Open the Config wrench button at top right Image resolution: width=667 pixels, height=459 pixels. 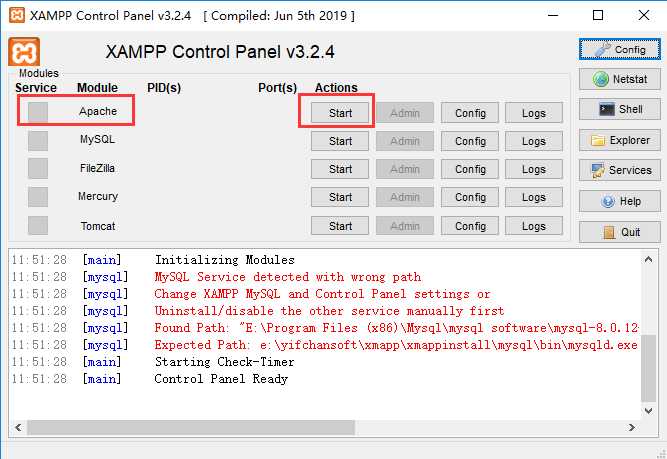pyautogui.click(x=620, y=50)
